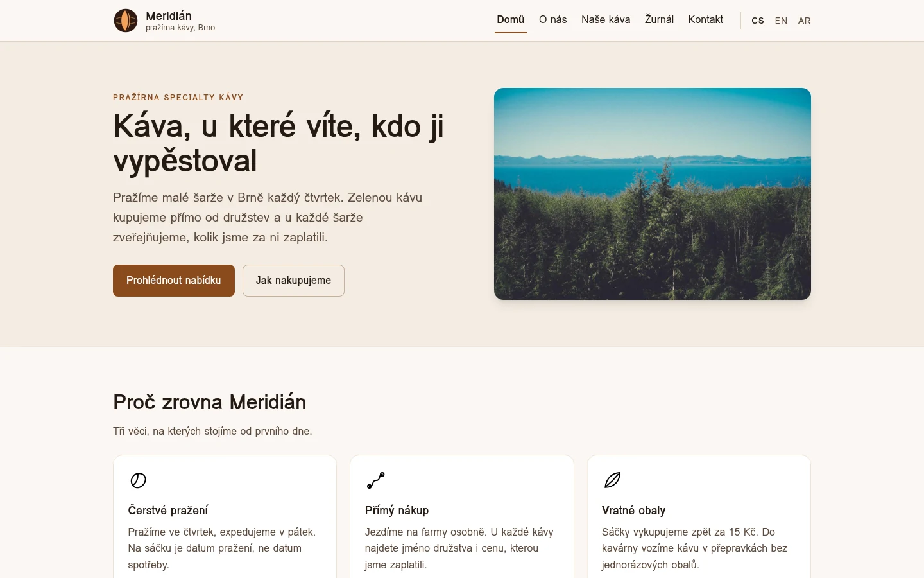Click the Jak nakupujeme button
This screenshot has width=924, height=578.
[x=293, y=281]
